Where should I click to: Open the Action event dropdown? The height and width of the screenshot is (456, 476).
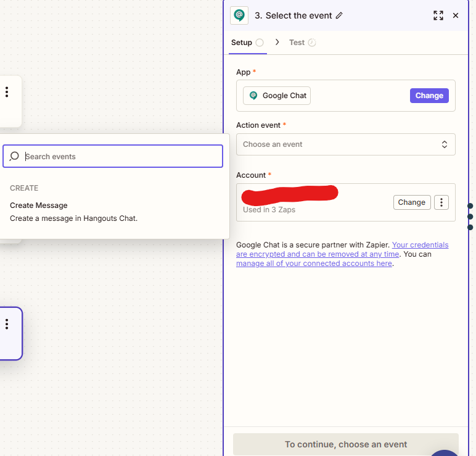coord(345,144)
